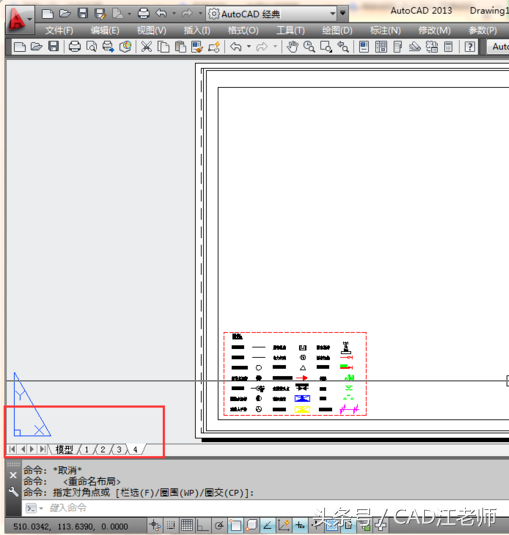
Task: Click the Help question mark icon
Action: coord(470,46)
